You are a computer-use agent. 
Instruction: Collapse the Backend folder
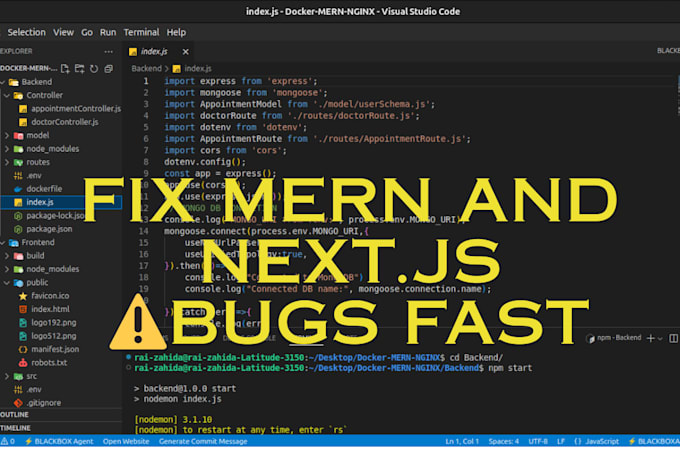(3, 82)
